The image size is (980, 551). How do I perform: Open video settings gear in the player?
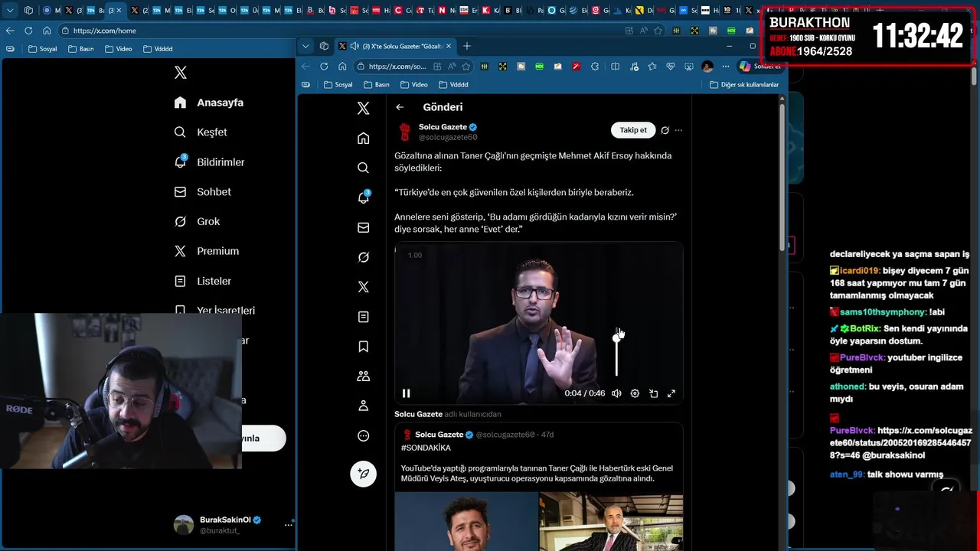tap(635, 393)
